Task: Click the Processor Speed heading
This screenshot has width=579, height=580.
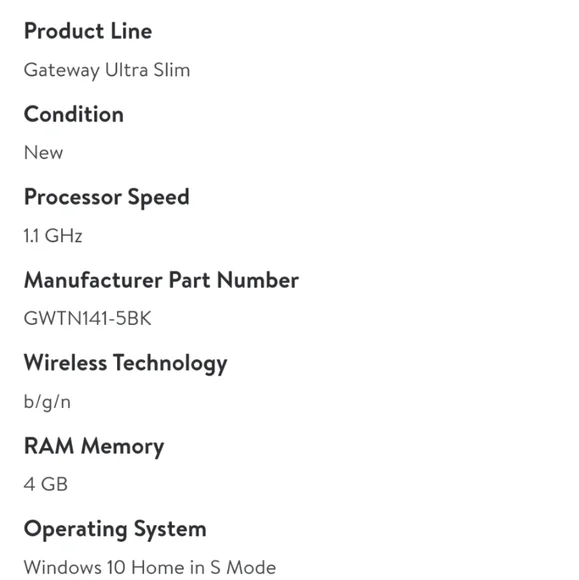Action: pos(107,198)
